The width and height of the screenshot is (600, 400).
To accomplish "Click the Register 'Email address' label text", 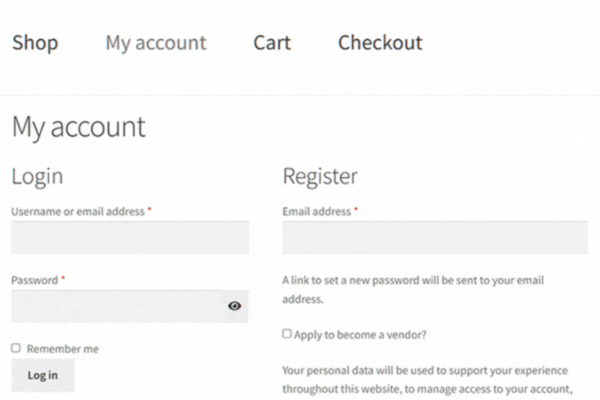I will [x=317, y=212].
